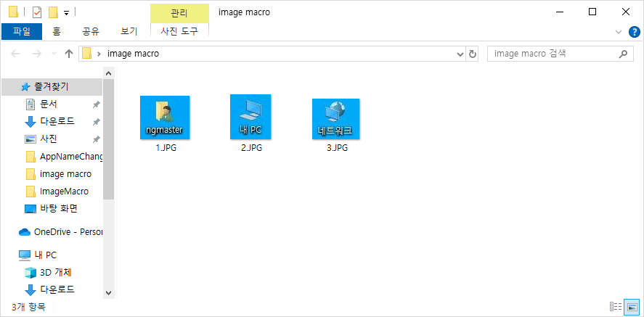This screenshot has height=317, width=644.
Task: Click the pin icon next to 사진
Action: tap(96, 139)
